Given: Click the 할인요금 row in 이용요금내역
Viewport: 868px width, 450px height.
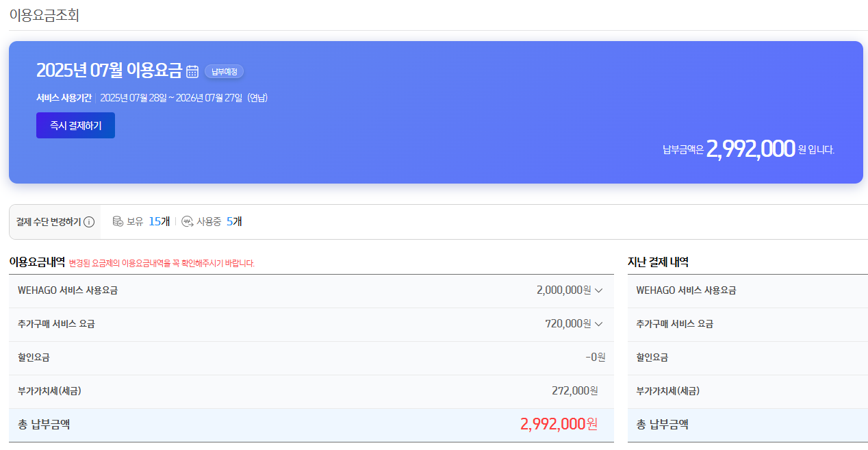Looking at the screenshot, I should pos(311,358).
